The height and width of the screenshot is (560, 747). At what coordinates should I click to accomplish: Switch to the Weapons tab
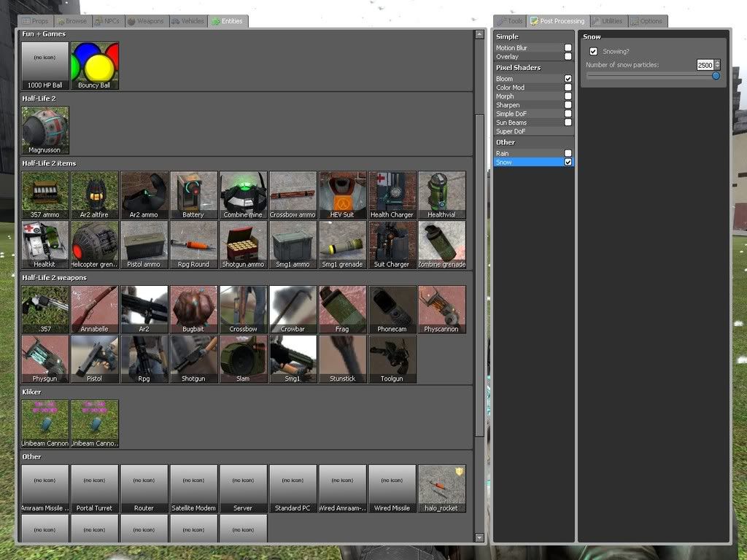click(147, 22)
